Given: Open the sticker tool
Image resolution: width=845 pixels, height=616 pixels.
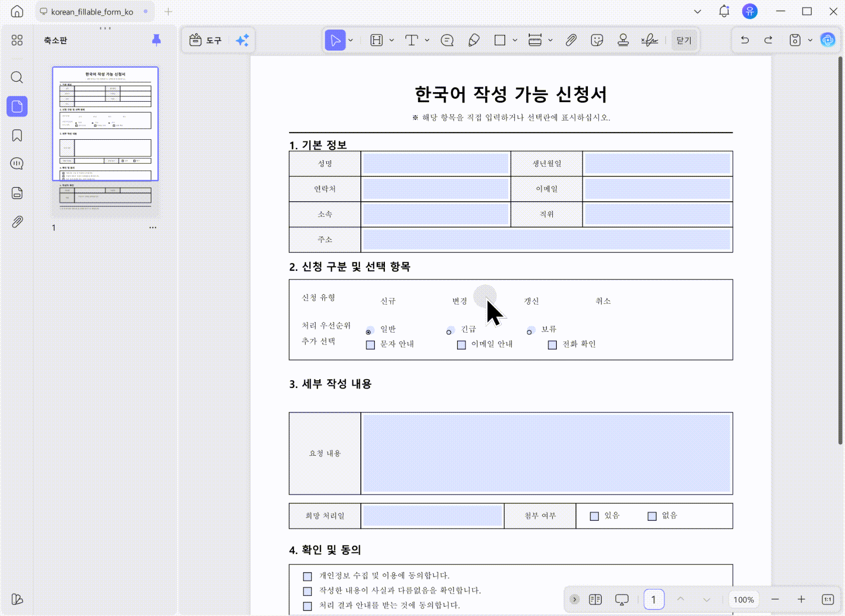Looking at the screenshot, I should click(597, 40).
